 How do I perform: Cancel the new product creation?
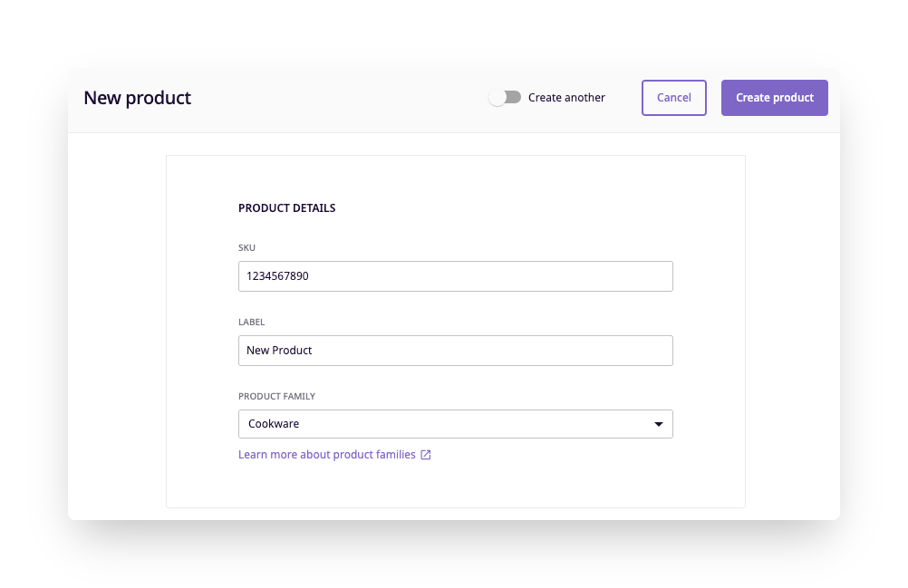pyautogui.click(x=673, y=97)
